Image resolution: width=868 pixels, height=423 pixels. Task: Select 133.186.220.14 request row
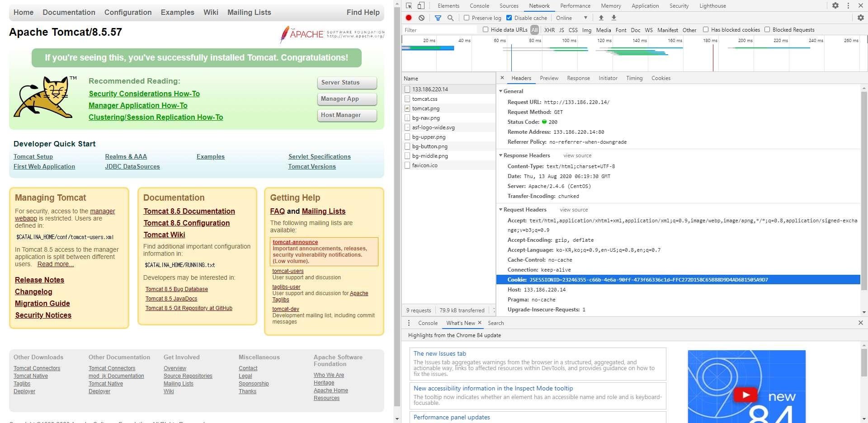[x=448, y=89]
